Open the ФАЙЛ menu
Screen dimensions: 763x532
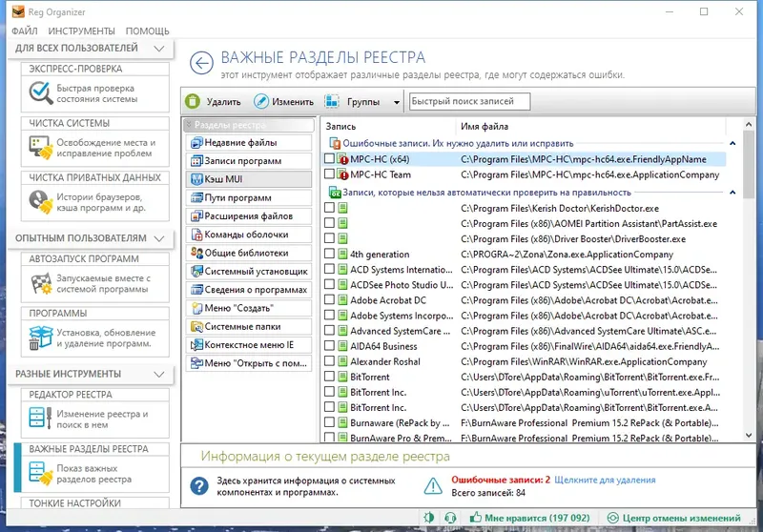(25, 31)
